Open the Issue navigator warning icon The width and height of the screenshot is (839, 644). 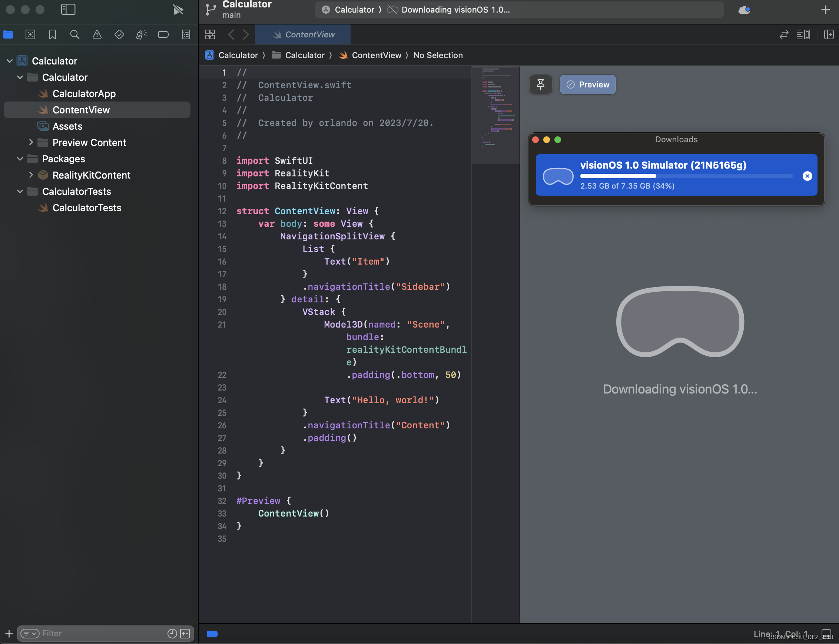point(97,34)
